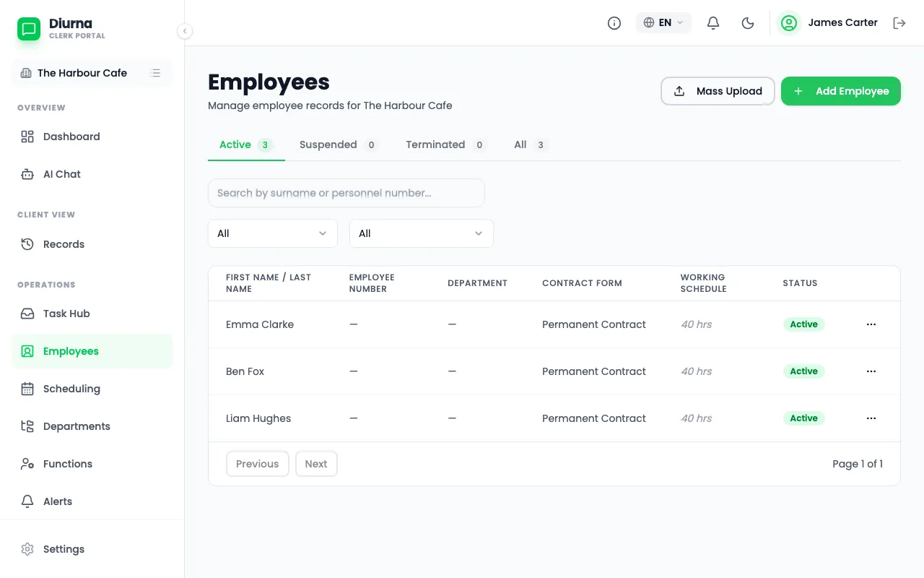Select the Employees sidebar item

[x=92, y=351]
